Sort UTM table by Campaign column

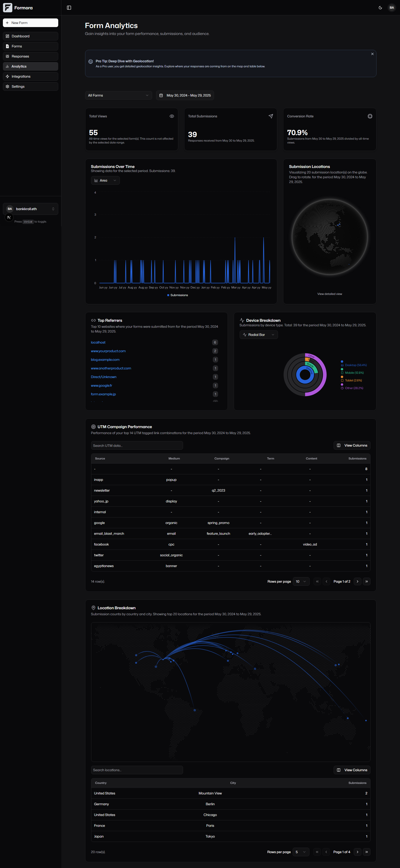pyautogui.click(x=222, y=459)
